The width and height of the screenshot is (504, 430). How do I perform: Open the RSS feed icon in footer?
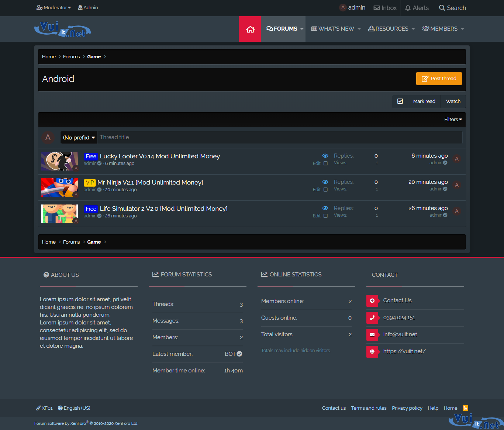(465, 408)
